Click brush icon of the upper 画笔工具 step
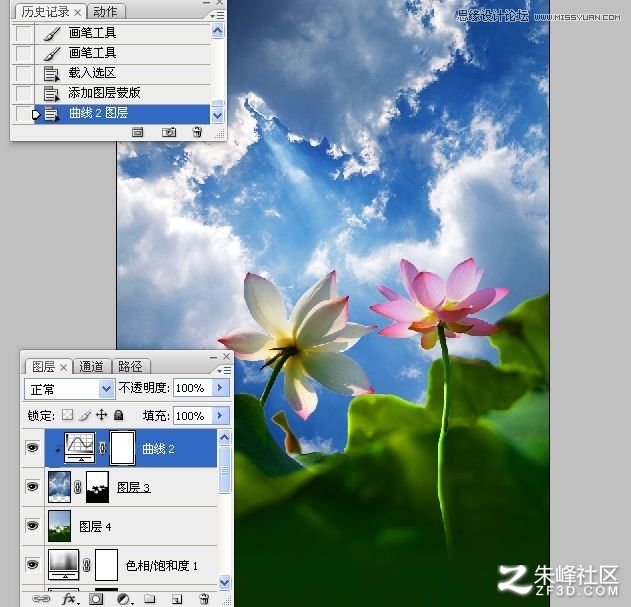The width and height of the screenshot is (631, 607). 52,33
